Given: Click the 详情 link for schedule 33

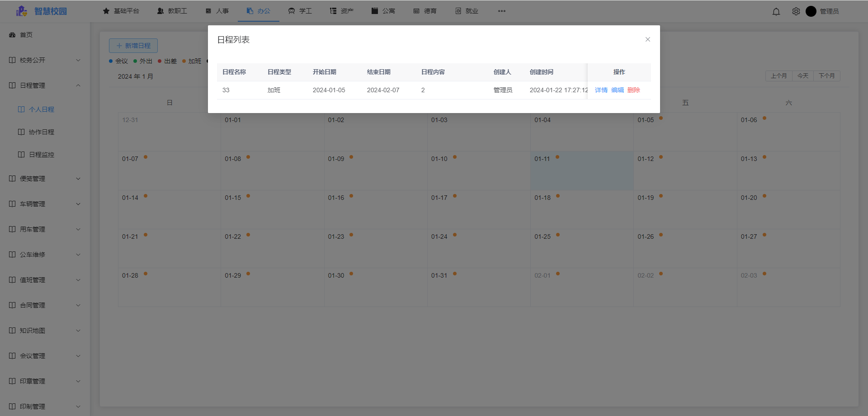Looking at the screenshot, I should (x=601, y=90).
